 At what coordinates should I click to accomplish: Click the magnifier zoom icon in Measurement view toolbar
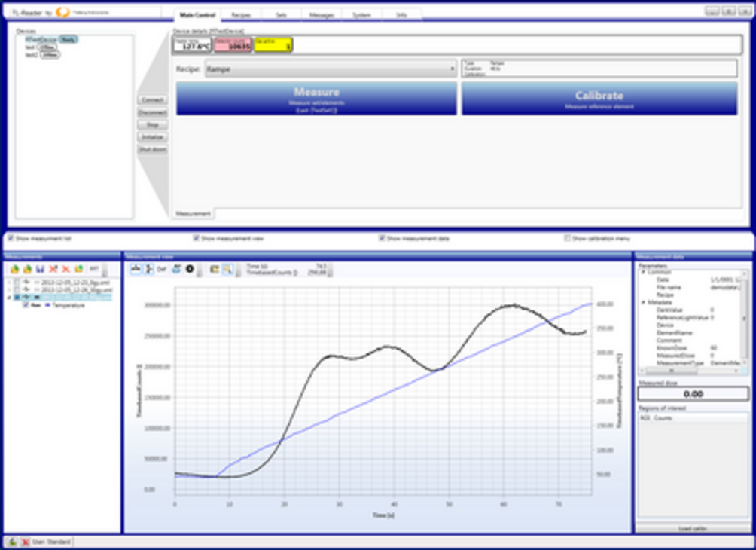[x=227, y=269]
